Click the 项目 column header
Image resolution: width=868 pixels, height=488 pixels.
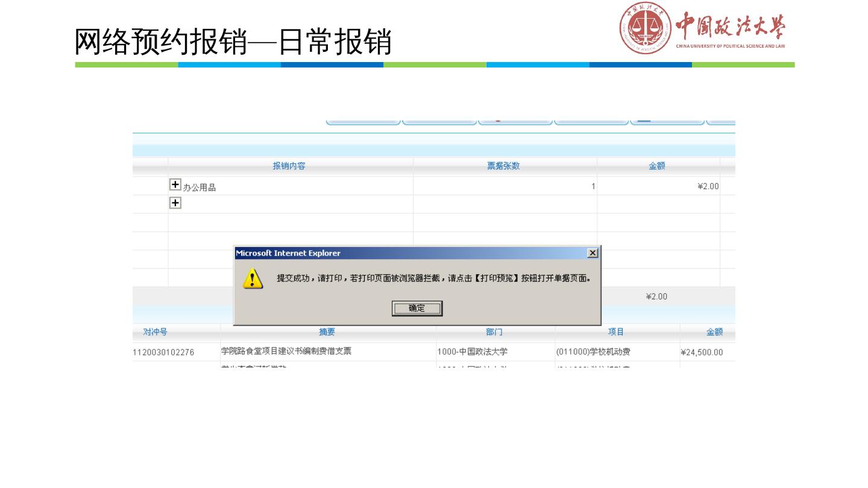pyautogui.click(x=616, y=332)
